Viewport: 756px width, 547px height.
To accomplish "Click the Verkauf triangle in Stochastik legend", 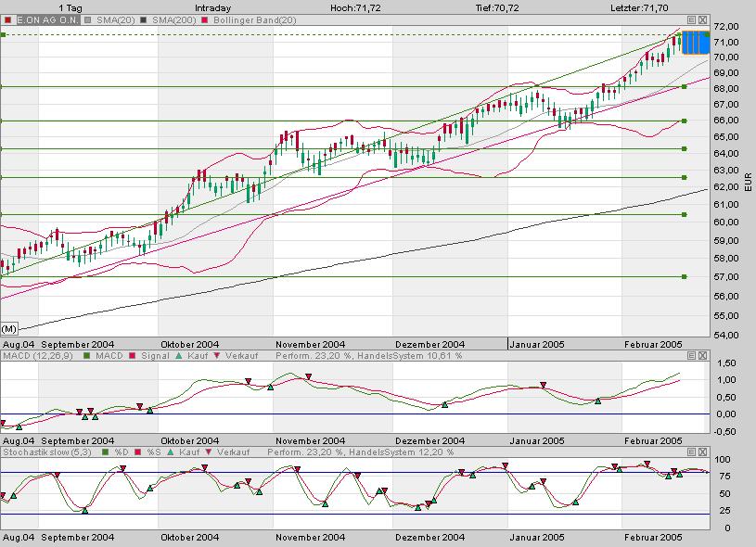I will pos(209,452).
